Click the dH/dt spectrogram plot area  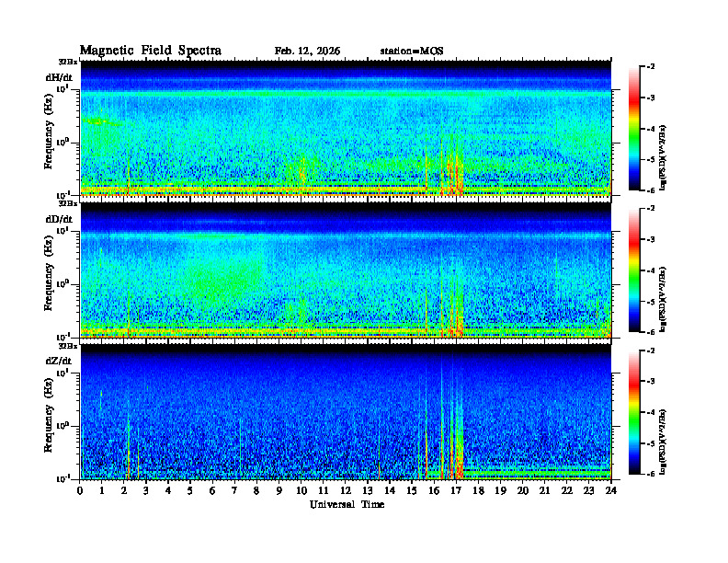(x=346, y=128)
